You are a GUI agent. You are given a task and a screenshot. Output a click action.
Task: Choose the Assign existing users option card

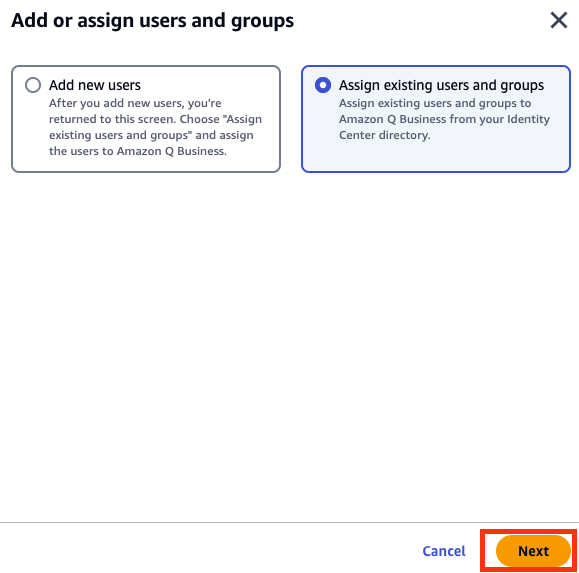(436, 119)
